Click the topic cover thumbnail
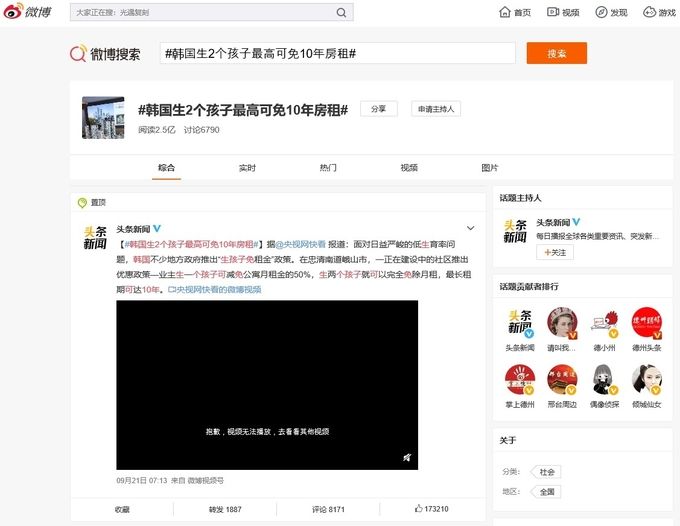The width and height of the screenshot is (680, 526). pyautogui.click(x=103, y=118)
